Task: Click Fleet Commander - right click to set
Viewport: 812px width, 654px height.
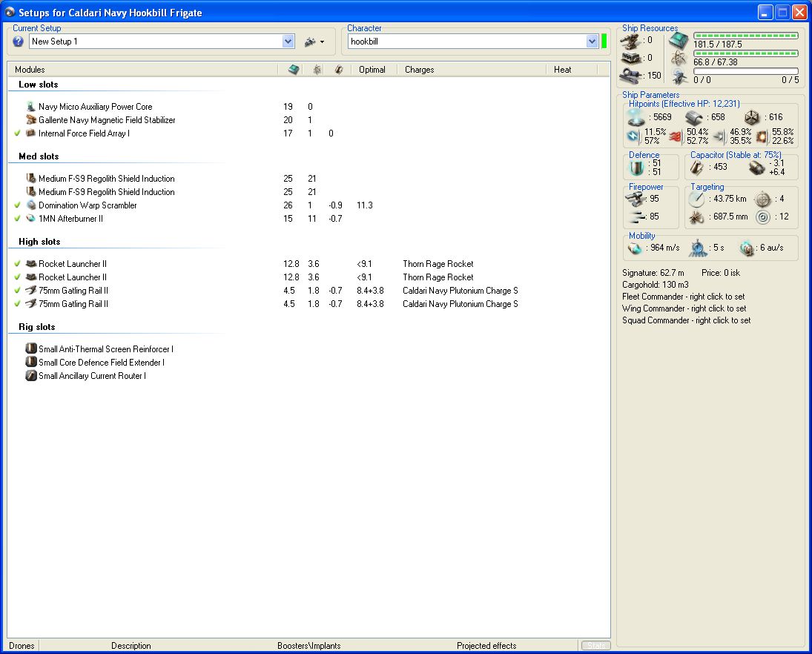Action: pyautogui.click(x=684, y=297)
